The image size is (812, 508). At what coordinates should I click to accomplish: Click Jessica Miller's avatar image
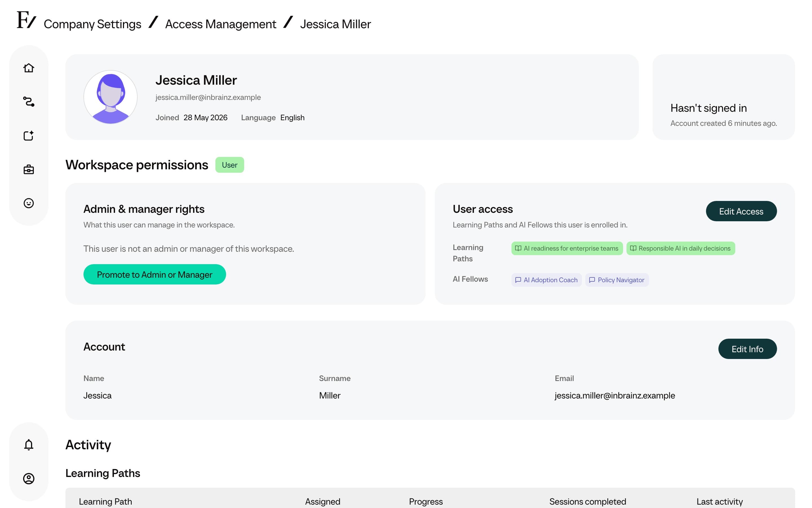pyautogui.click(x=111, y=97)
